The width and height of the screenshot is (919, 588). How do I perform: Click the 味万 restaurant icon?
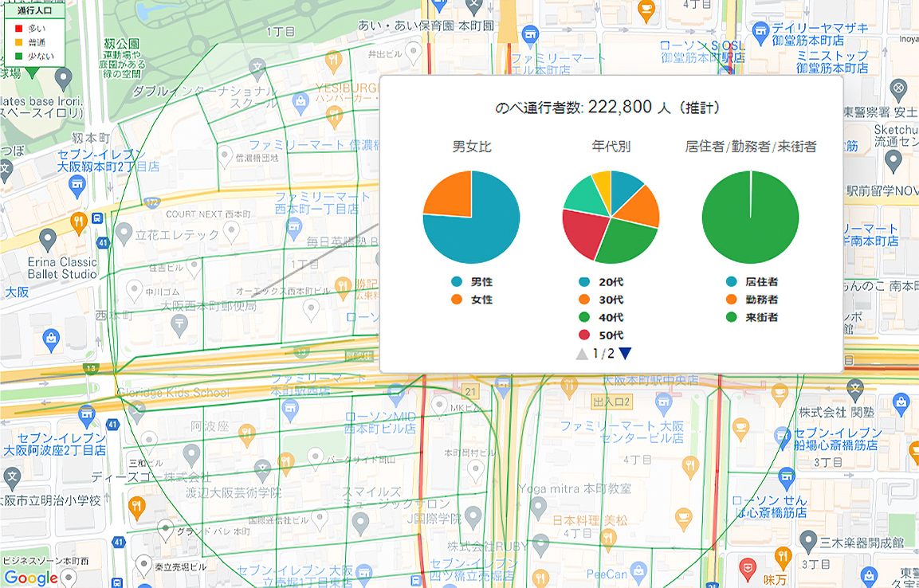(783, 556)
